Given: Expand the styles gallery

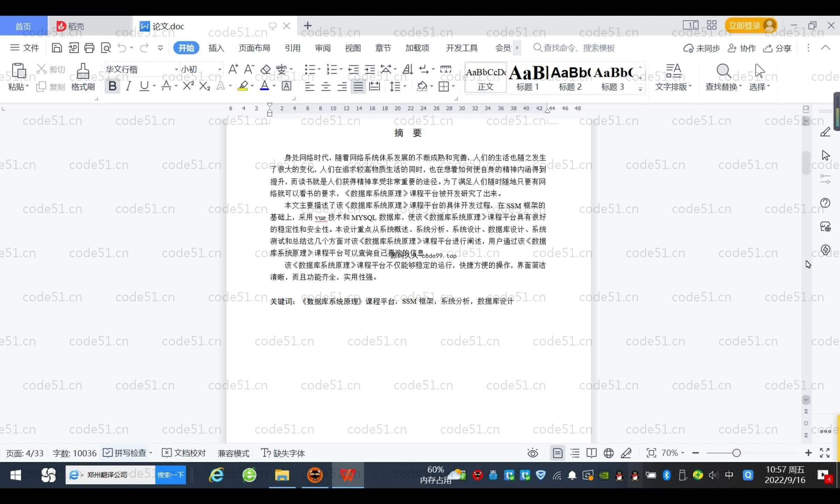Looking at the screenshot, I should 640,89.
